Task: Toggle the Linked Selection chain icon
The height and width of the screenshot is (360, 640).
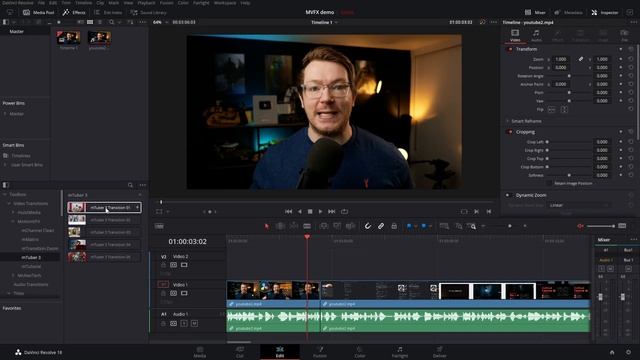Action: click(x=381, y=226)
